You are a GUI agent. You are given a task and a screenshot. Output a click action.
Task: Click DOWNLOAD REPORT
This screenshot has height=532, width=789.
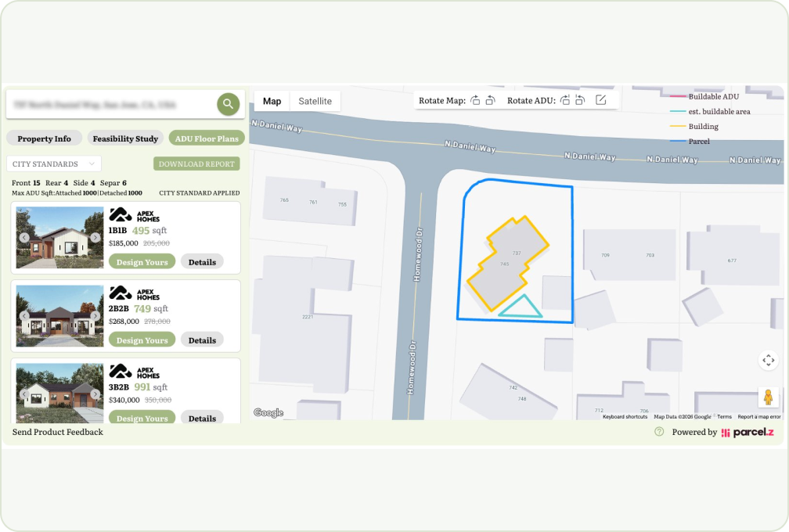(x=196, y=164)
